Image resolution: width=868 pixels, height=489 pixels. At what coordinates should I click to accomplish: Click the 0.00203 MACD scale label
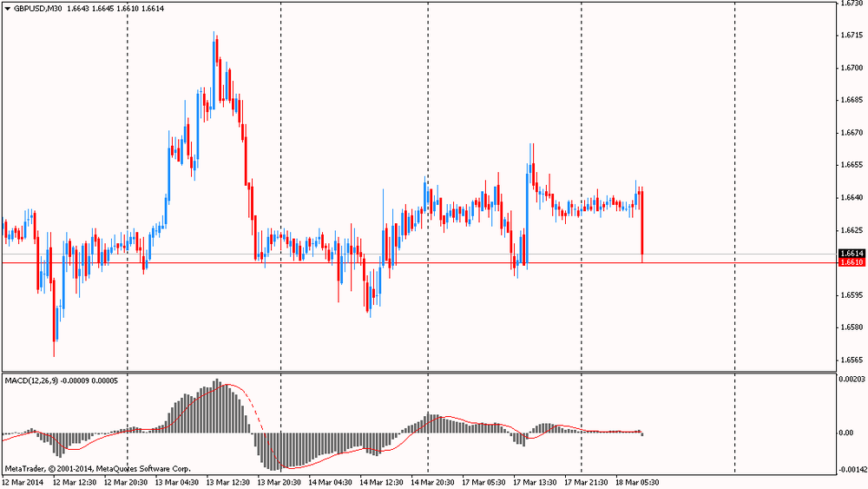coord(852,379)
